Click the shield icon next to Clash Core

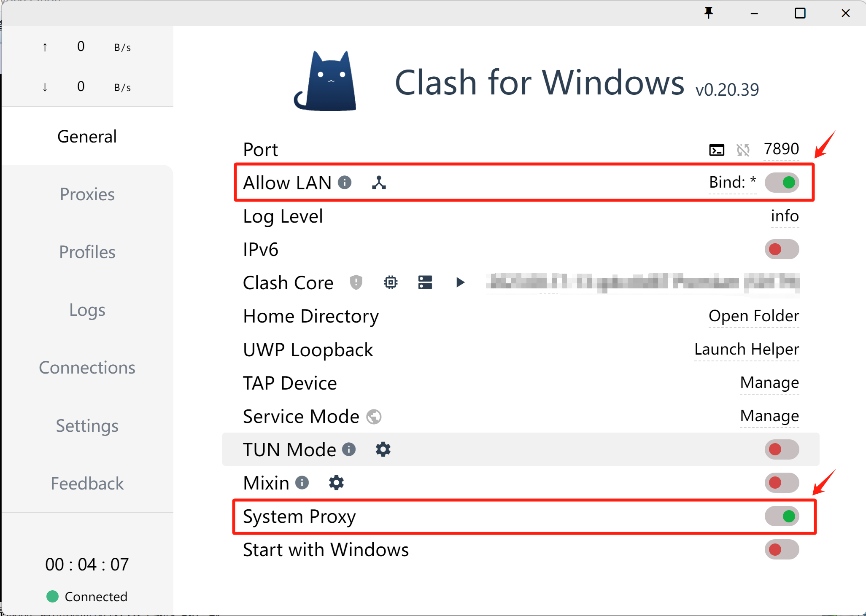[356, 282]
